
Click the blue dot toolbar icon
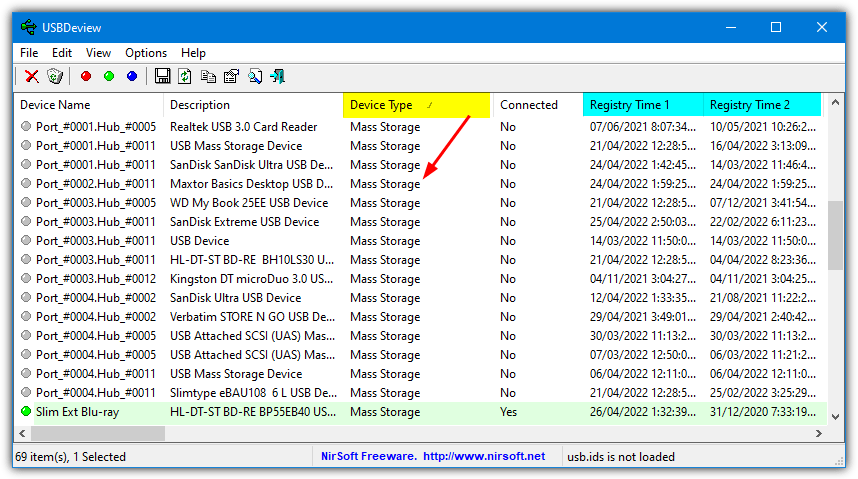pyautogui.click(x=132, y=76)
